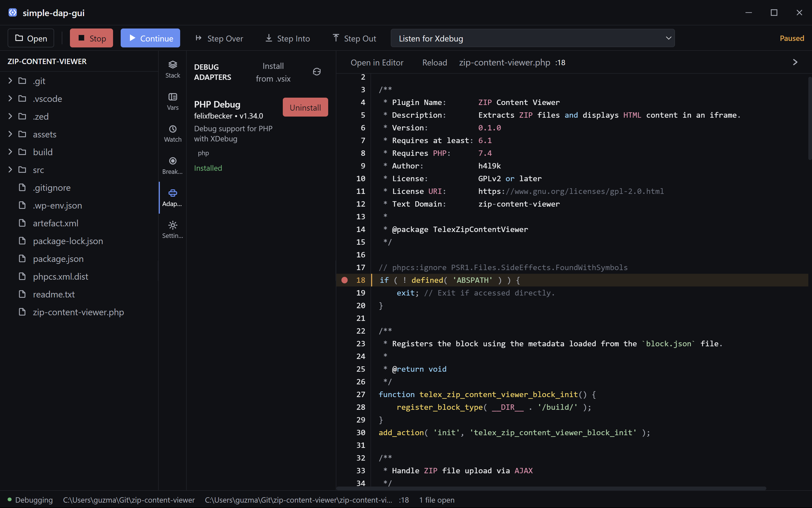Image resolution: width=812 pixels, height=508 pixels.
Task: Expand the .vscode folder
Action: tap(10, 98)
